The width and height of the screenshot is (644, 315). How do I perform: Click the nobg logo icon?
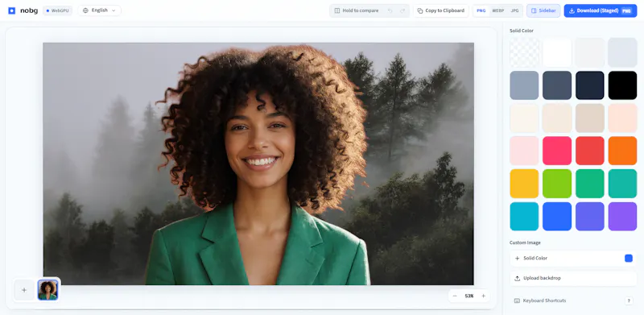click(11, 10)
